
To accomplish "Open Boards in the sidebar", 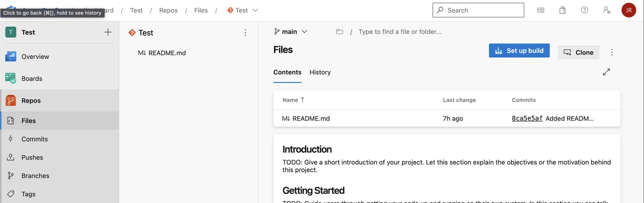I will pos(59,78).
